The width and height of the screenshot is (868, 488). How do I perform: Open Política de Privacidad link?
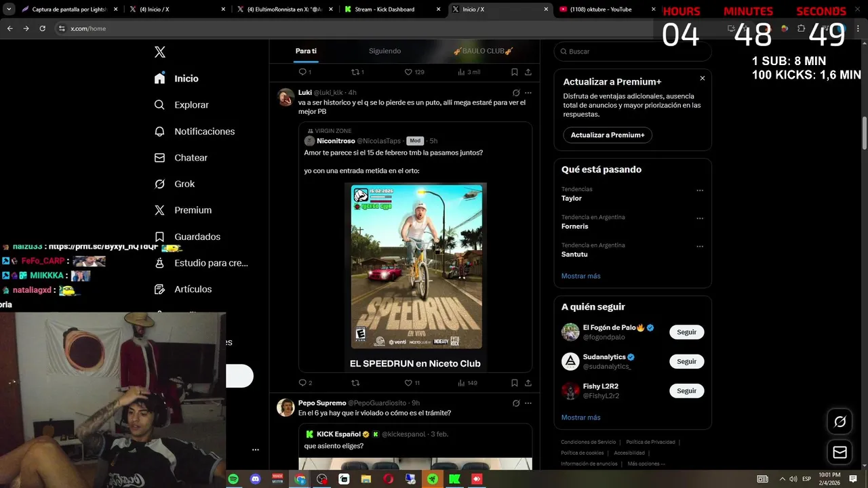click(x=650, y=442)
